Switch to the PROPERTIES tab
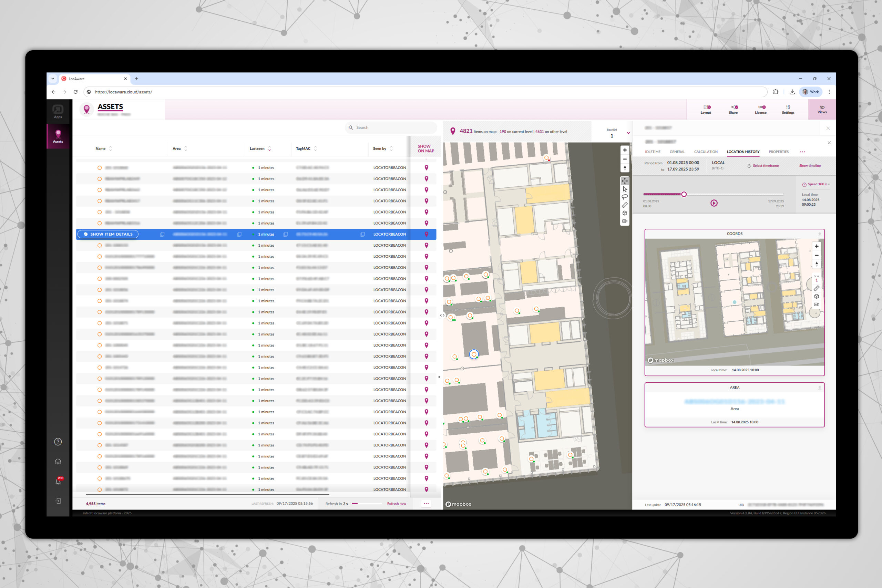 coord(778,152)
